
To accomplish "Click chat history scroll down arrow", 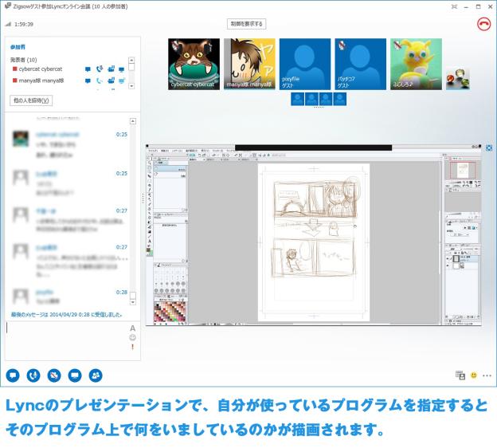I will point(133,302).
